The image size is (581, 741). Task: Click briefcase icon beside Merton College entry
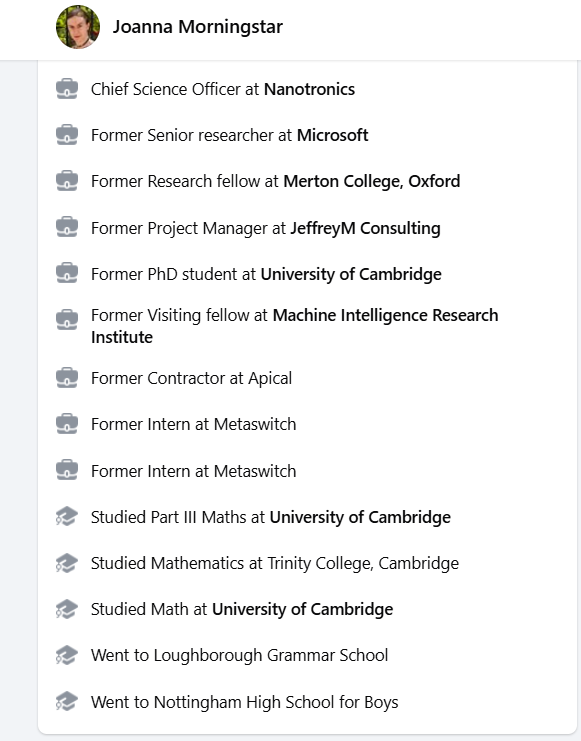coord(67,181)
